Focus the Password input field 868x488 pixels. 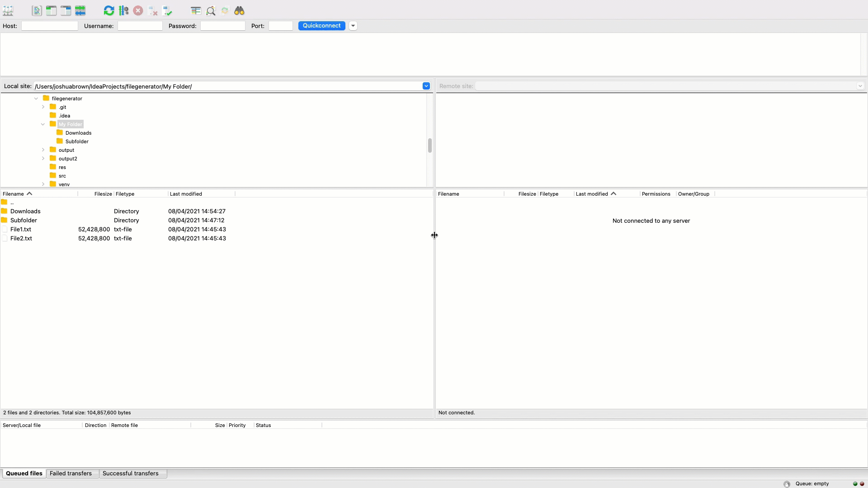tap(223, 26)
